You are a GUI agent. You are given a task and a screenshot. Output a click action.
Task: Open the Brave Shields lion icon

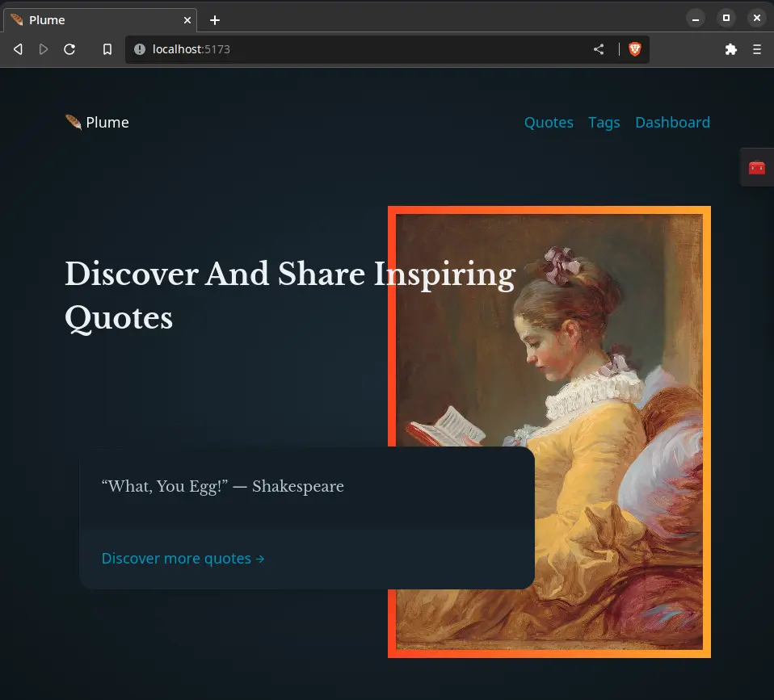pos(635,49)
